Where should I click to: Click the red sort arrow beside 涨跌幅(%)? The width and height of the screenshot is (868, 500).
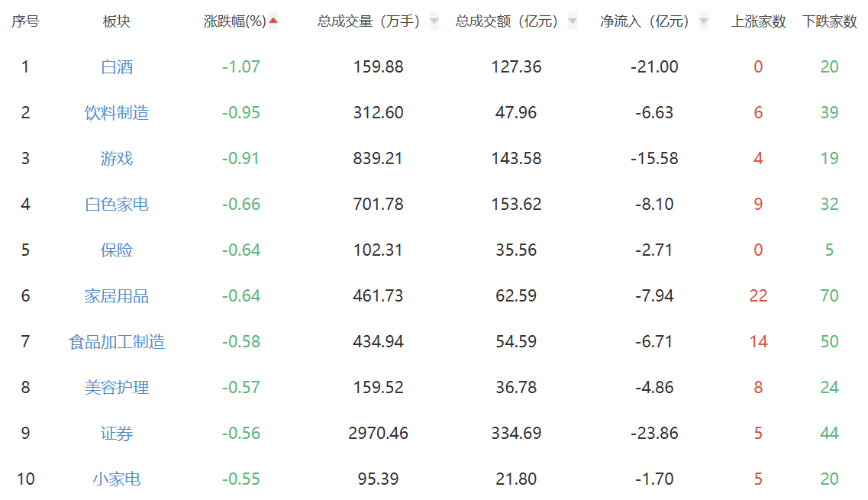(273, 21)
